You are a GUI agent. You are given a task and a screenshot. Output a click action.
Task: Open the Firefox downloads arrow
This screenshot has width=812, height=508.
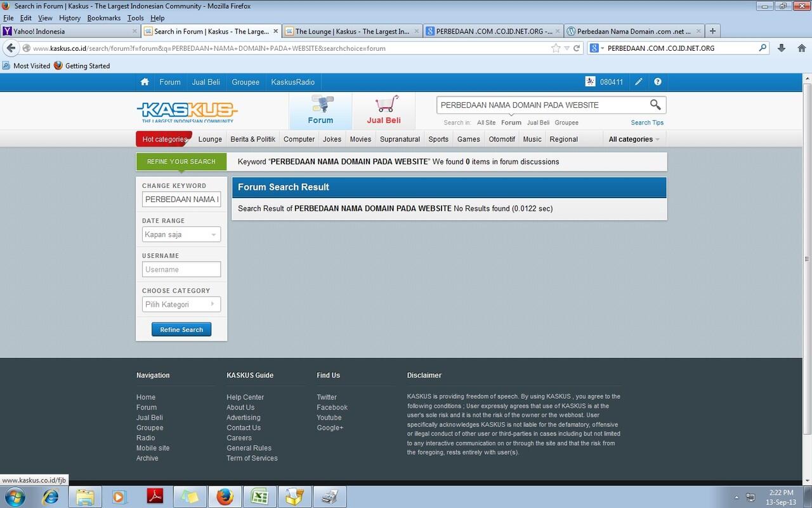(782, 48)
